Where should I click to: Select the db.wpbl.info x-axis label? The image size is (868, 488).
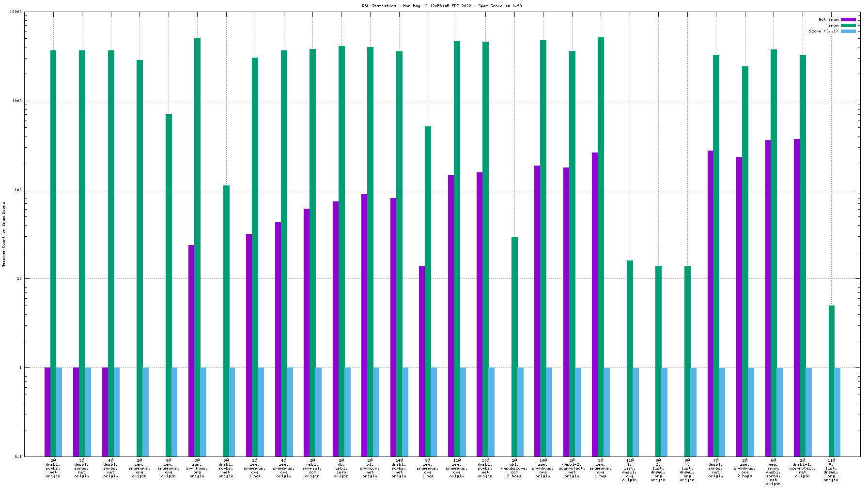tap(341, 468)
